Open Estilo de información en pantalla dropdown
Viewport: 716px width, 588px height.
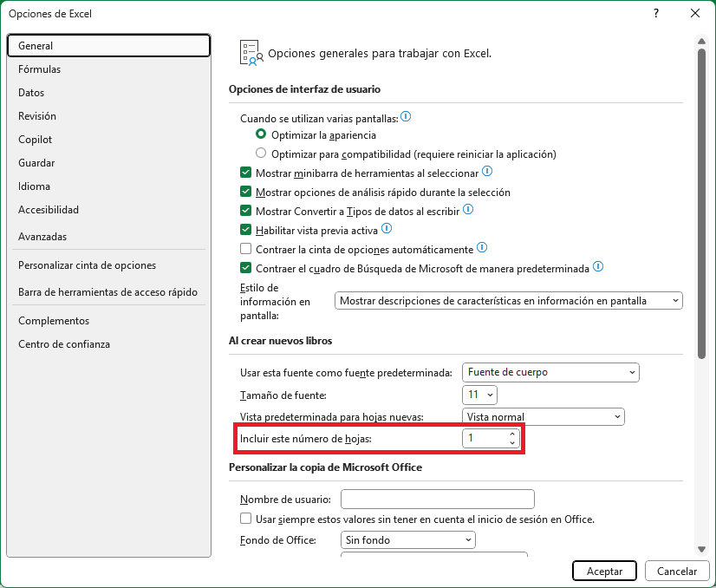509,301
